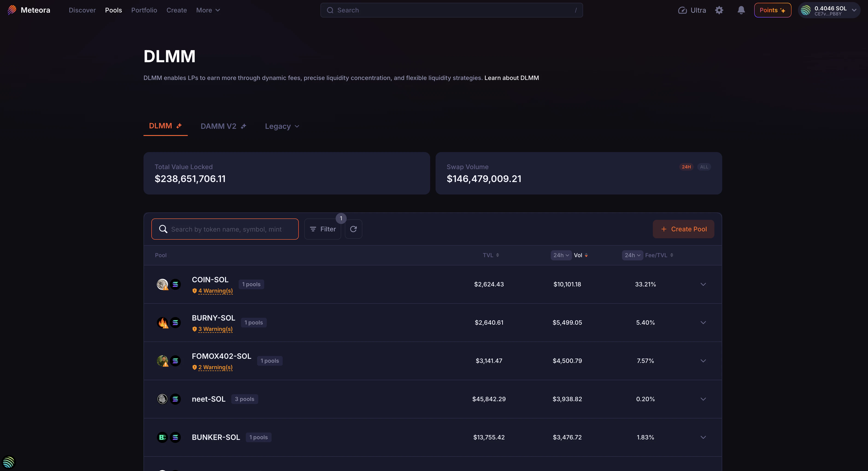Click the 33.21% Fee/TVL value
Viewport: 868px width, 471px height.
pyautogui.click(x=646, y=284)
